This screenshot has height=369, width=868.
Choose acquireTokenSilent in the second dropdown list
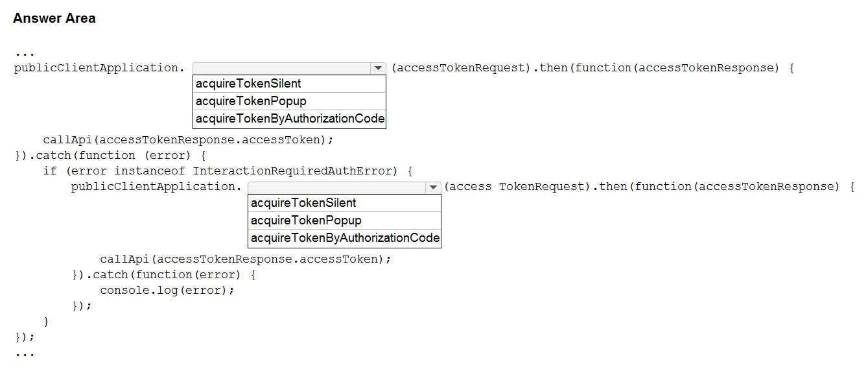coord(344,203)
